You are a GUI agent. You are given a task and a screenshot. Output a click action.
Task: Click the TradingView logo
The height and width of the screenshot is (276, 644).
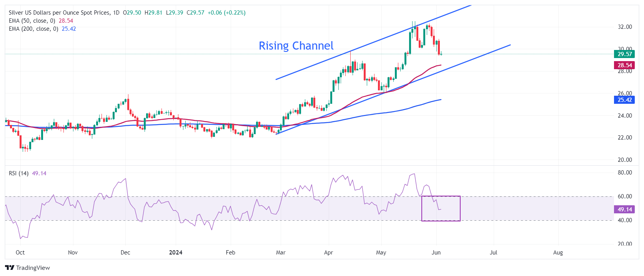tap(27, 268)
